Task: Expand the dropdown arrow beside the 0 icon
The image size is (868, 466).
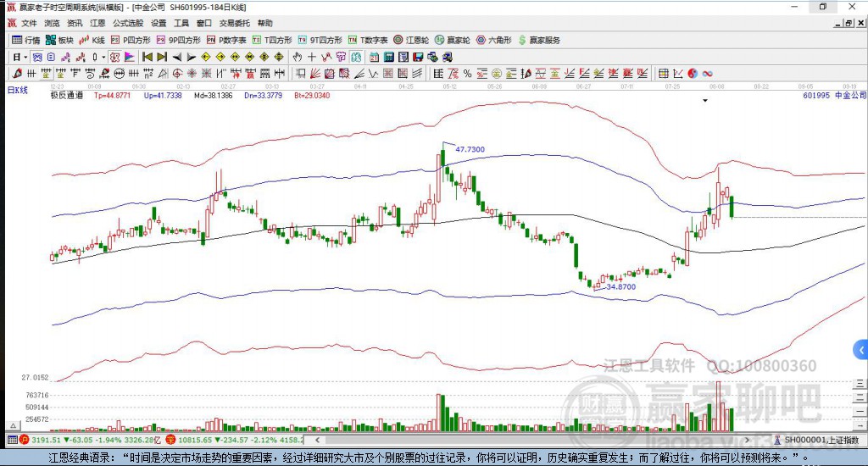Action: tap(103, 57)
